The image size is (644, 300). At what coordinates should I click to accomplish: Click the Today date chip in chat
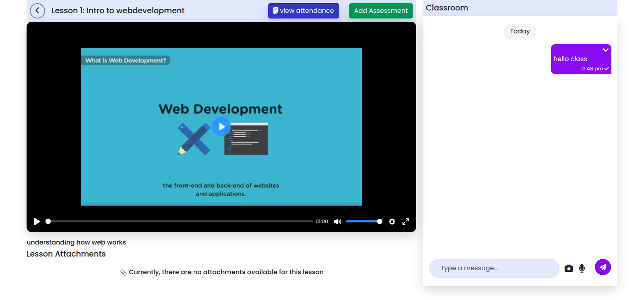tap(520, 31)
